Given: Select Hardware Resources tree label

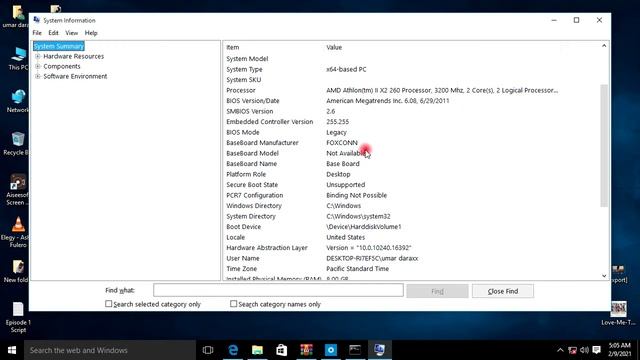Looking at the screenshot, I should [73, 56].
